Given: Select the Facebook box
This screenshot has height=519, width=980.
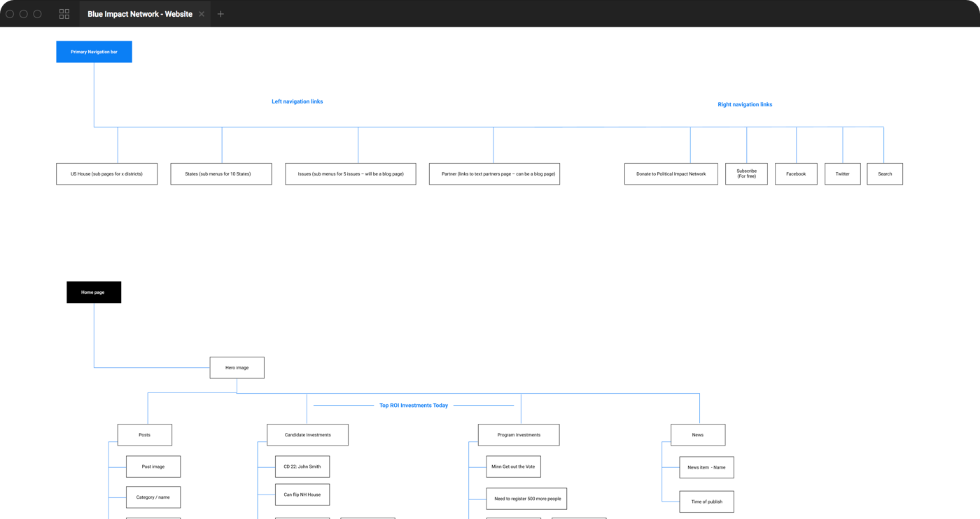Looking at the screenshot, I should pyautogui.click(x=796, y=174).
